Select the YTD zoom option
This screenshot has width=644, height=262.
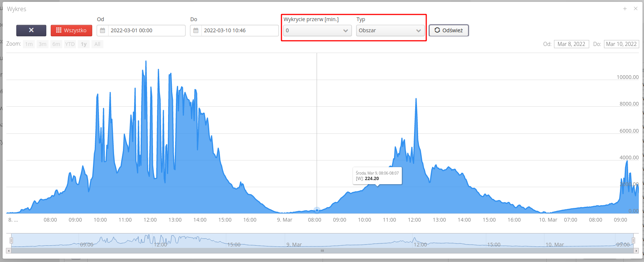pyautogui.click(x=70, y=44)
